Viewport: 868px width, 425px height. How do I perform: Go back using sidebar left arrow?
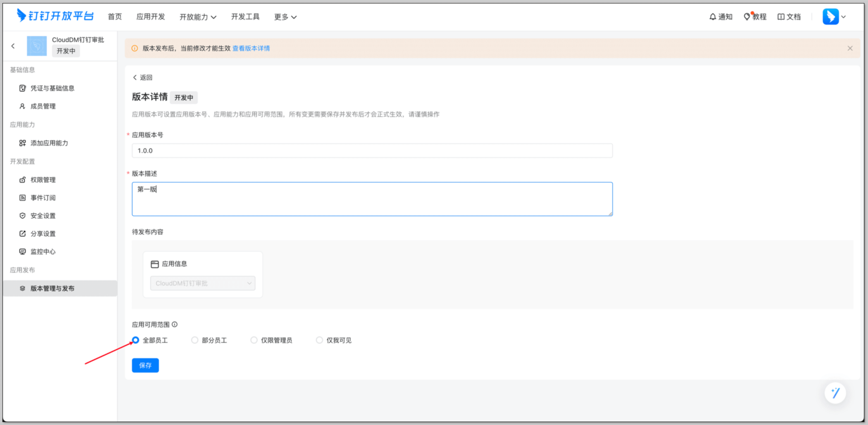(x=13, y=46)
